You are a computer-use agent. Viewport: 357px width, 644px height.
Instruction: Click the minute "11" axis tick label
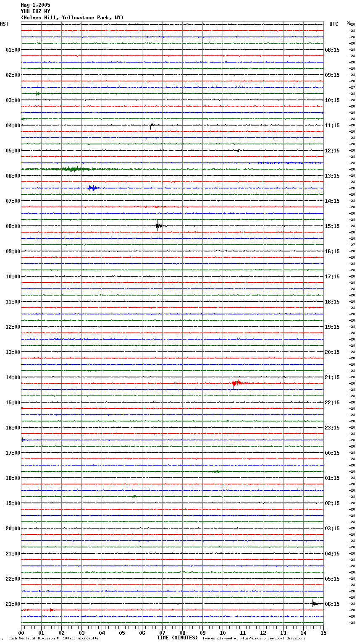[x=243, y=633]
